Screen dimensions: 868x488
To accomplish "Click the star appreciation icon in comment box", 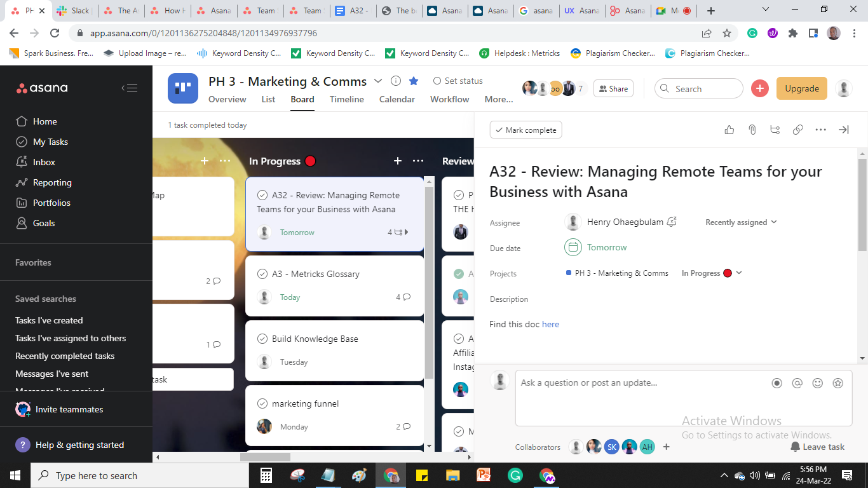I will [838, 383].
